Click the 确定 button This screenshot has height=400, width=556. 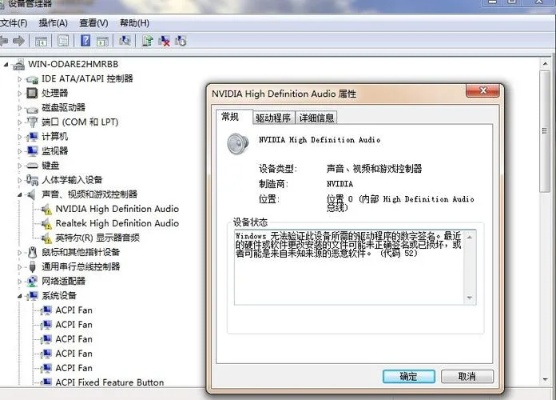coord(409,376)
